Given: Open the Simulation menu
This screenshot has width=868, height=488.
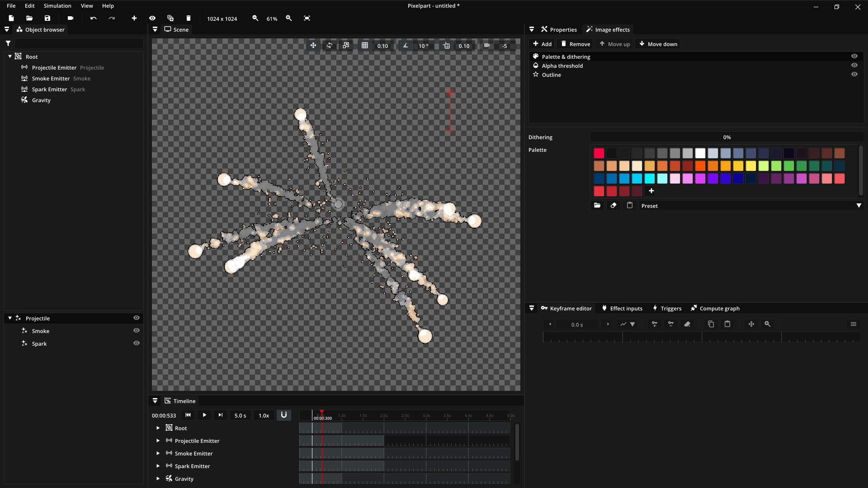Looking at the screenshot, I should [x=57, y=5].
